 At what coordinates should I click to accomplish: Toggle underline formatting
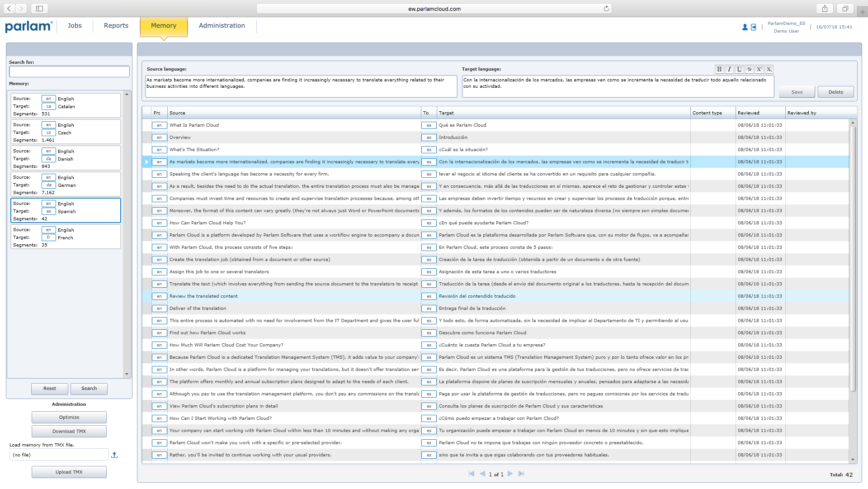click(x=739, y=69)
